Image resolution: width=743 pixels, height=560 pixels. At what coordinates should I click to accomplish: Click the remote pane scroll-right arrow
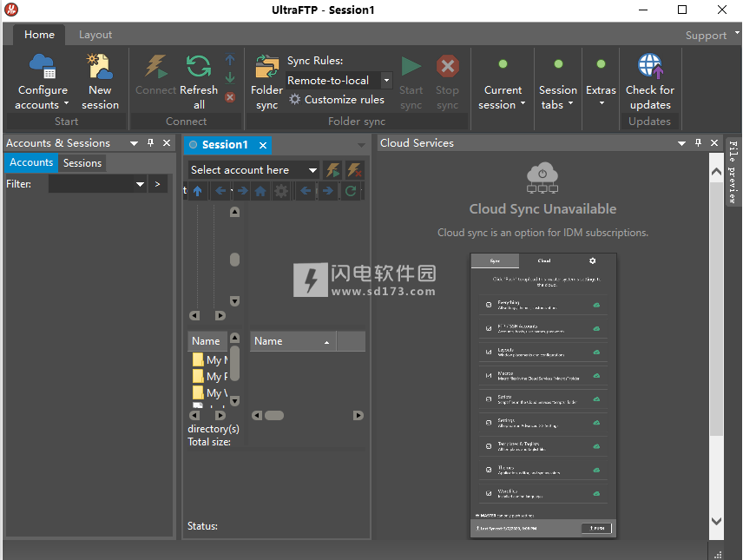[x=358, y=416]
